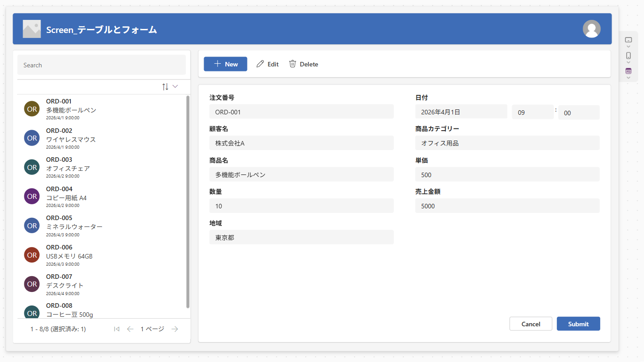Click the New button
644x362 pixels.
[225, 64]
